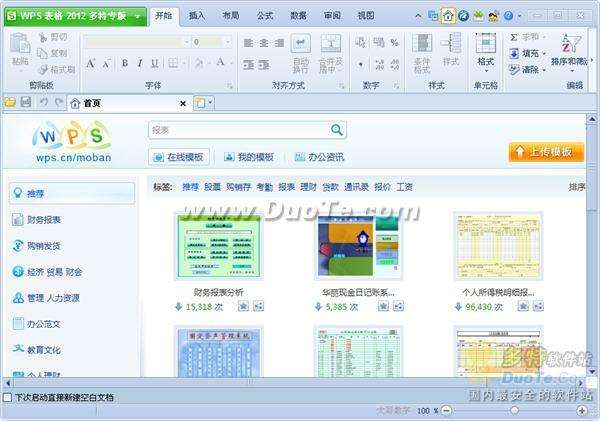Click the Sort and Filter icon
Screen dimensions: 600x421
coord(571,43)
